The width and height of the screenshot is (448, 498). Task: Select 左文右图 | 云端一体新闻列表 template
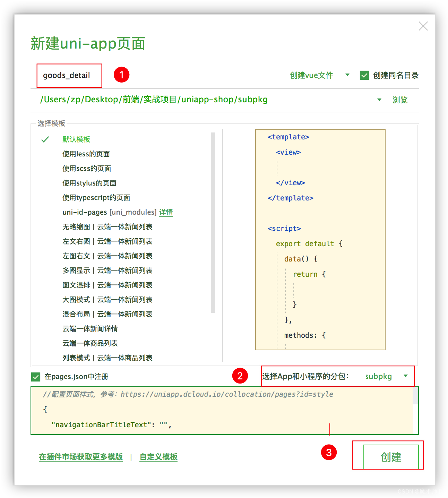click(x=107, y=241)
